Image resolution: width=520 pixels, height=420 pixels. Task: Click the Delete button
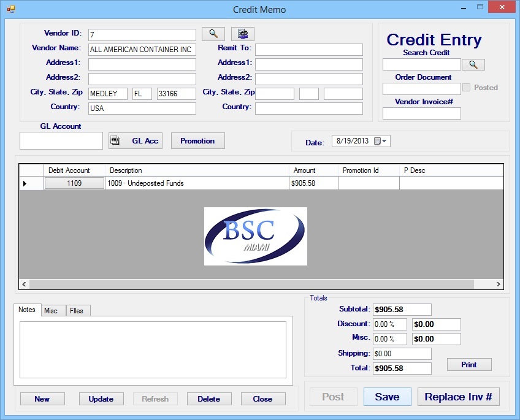[x=209, y=399]
